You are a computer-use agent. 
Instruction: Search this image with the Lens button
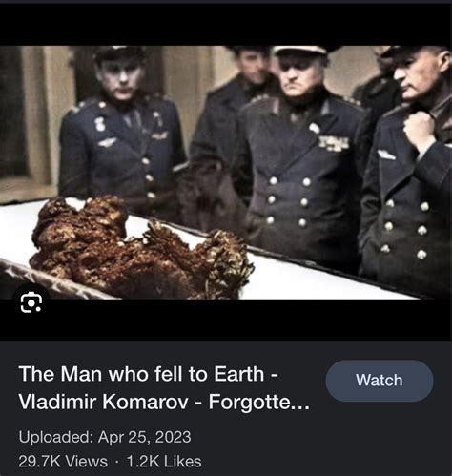tap(31, 302)
